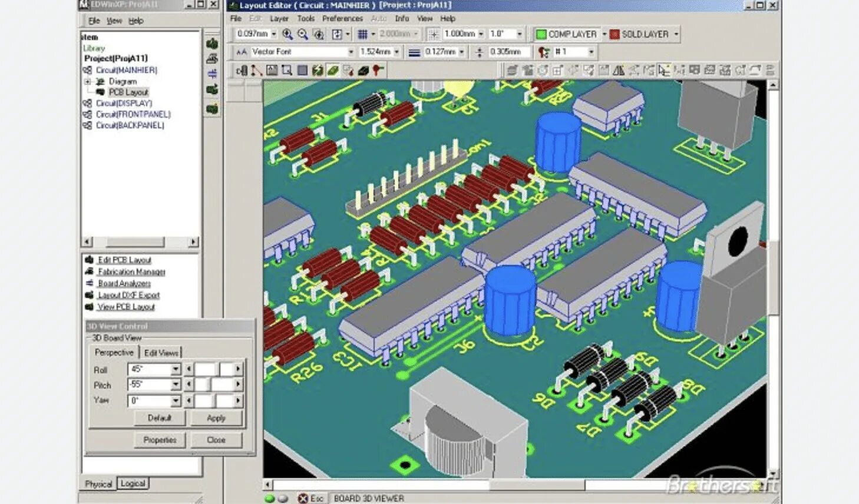Select PCB Layout in project tree
The width and height of the screenshot is (859, 504).
tap(128, 92)
